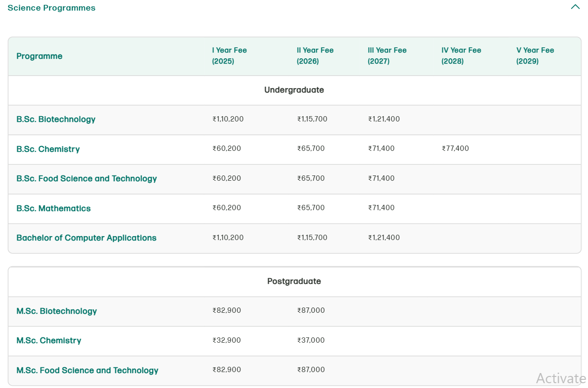This screenshot has height=388, width=588.
Task: Select the V Year Fee (2029) column header
Action: click(535, 55)
